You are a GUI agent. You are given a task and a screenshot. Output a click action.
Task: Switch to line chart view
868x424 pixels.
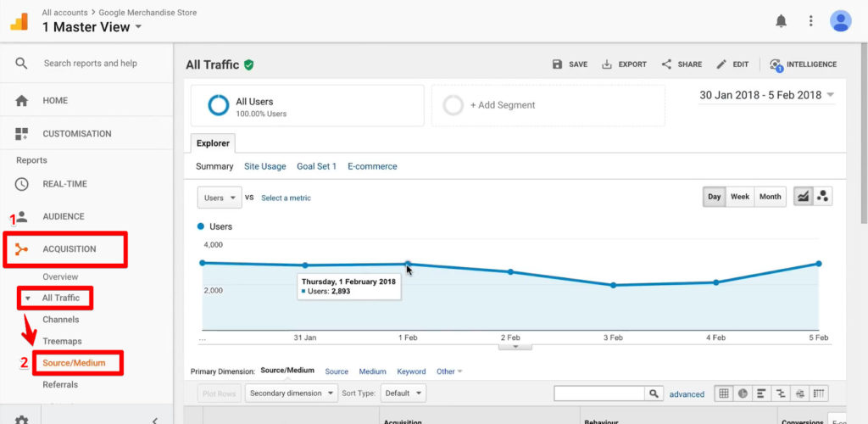click(x=804, y=197)
